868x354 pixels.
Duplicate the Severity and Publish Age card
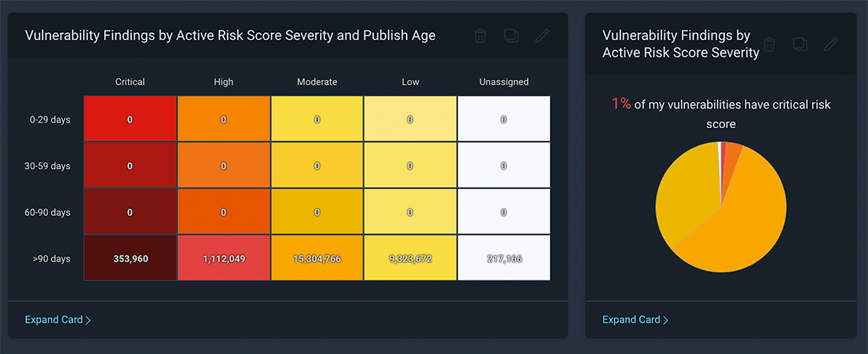tap(511, 35)
